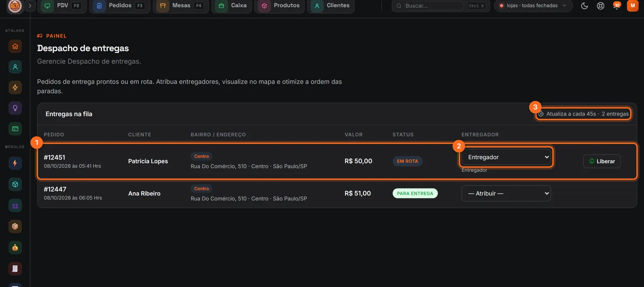Go to the PDV tab
The image size is (644, 287).
point(62,6)
